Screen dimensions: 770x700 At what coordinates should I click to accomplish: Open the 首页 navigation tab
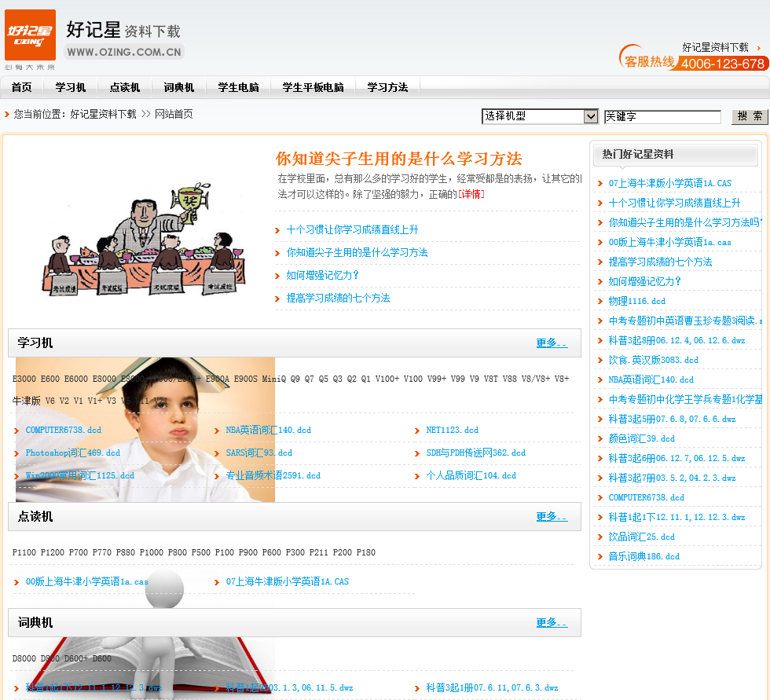[21, 87]
